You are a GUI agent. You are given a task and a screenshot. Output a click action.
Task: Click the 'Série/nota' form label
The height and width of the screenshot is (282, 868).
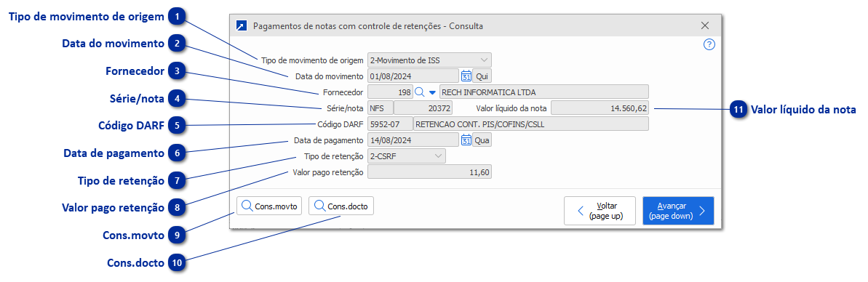[x=345, y=108]
